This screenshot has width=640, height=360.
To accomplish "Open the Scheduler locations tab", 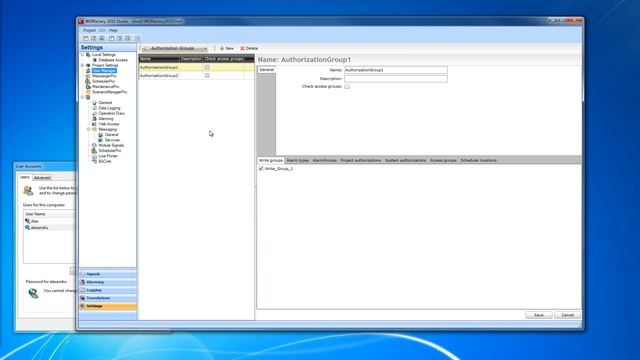I will pyautogui.click(x=478, y=160).
